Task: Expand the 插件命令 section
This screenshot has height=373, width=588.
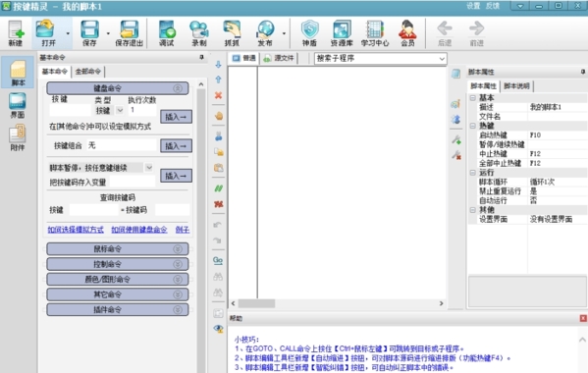Action: pos(178,309)
